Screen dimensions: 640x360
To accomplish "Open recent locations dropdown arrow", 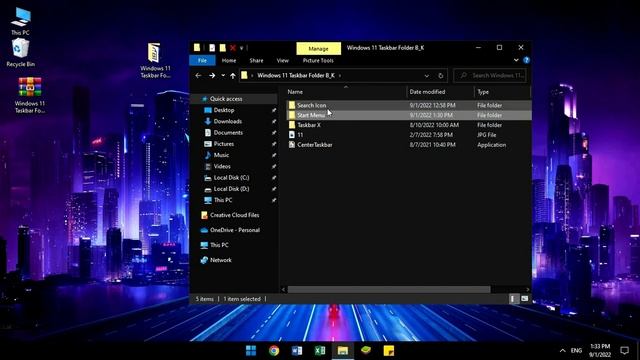I will tap(223, 76).
